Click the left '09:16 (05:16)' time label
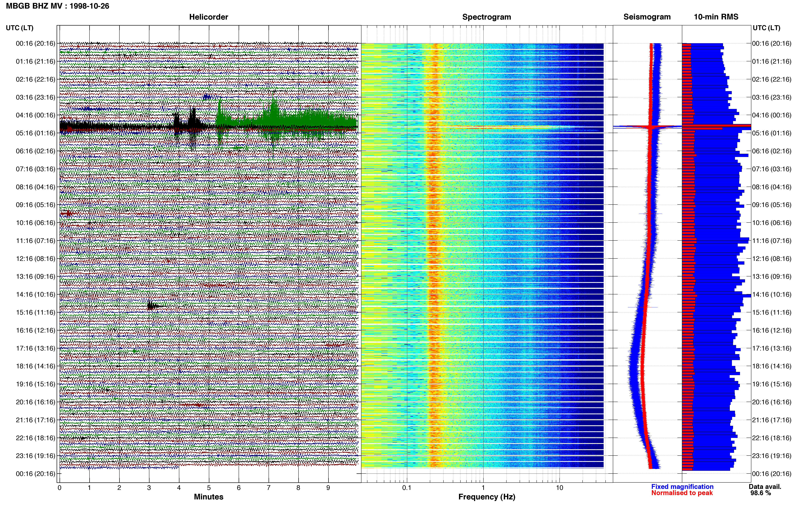812x508 pixels. pos(35,205)
